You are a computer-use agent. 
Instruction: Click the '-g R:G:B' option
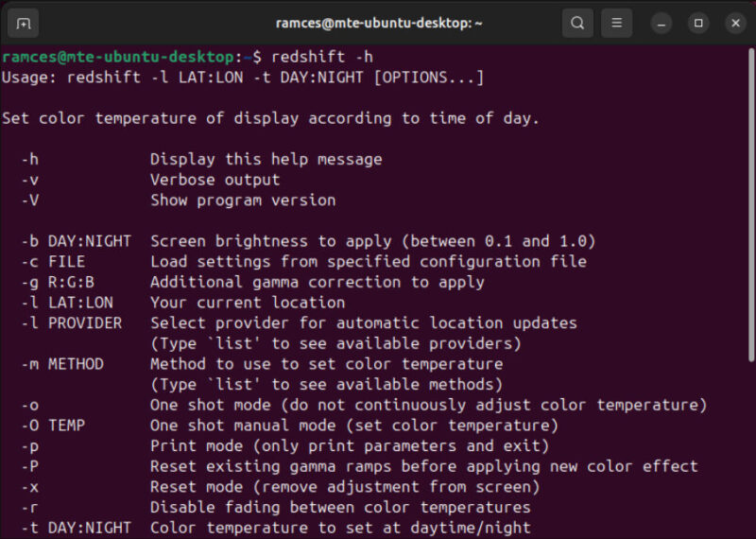58,283
